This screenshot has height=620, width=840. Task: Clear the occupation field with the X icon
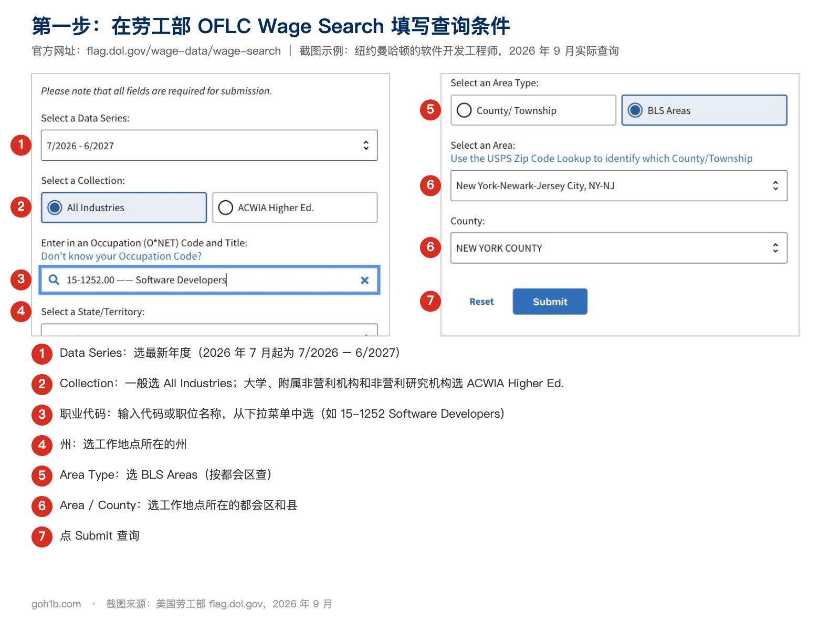pyautogui.click(x=365, y=280)
